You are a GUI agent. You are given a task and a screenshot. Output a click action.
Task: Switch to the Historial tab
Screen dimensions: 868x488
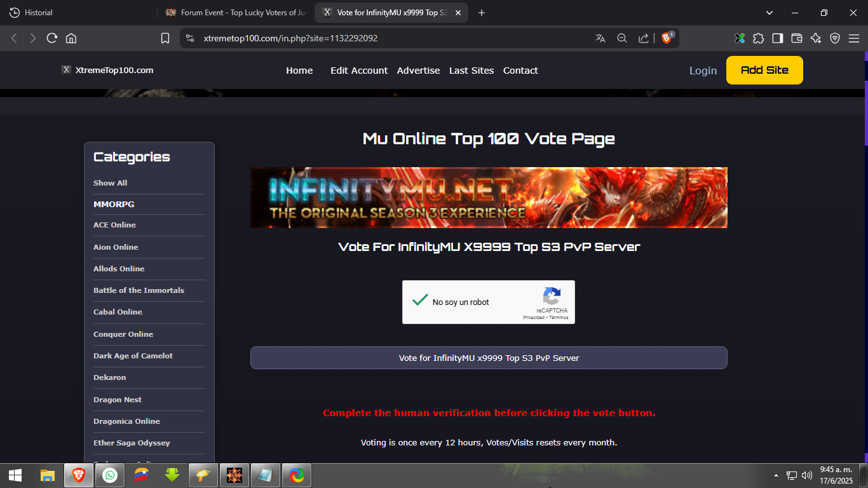point(79,13)
